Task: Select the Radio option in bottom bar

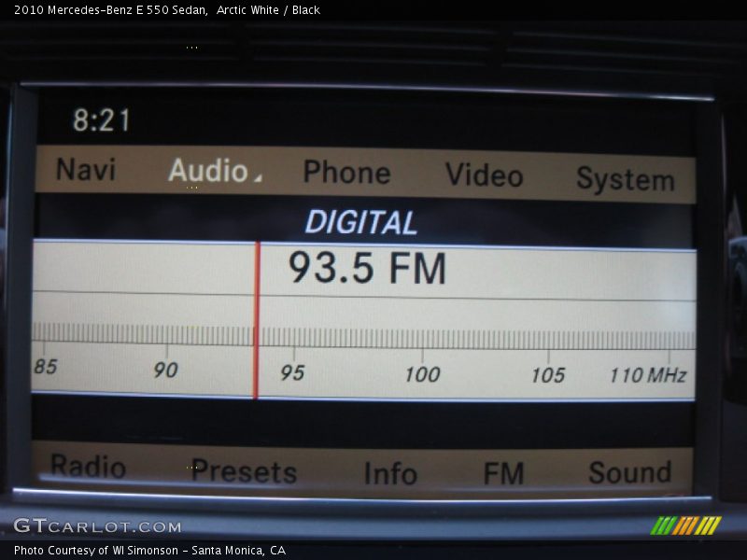Action: coord(88,466)
